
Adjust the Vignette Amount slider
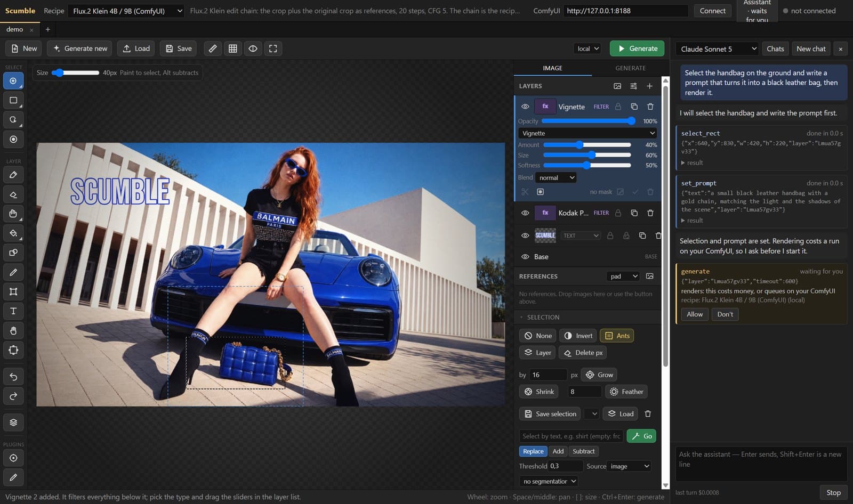[x=587, y=145]
